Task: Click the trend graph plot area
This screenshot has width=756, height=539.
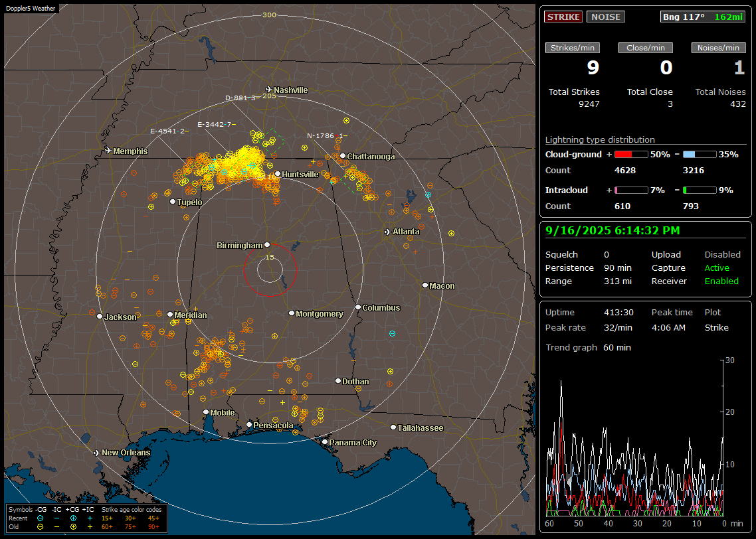Action: 634,438
